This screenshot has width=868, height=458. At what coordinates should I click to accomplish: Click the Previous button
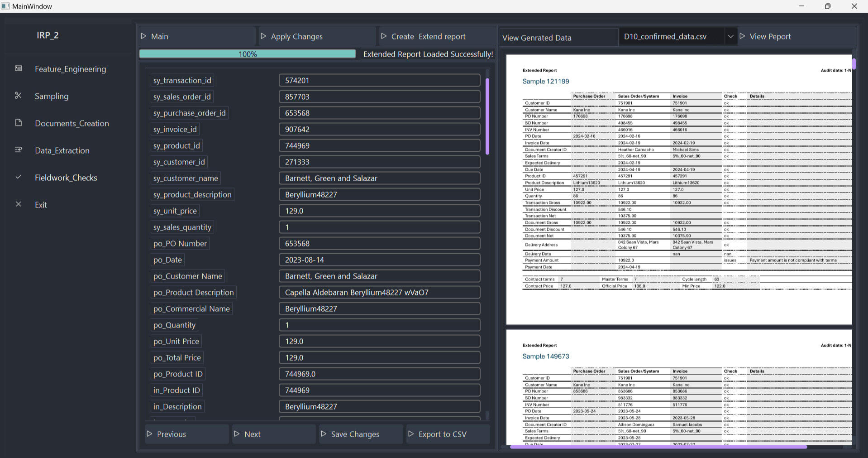pos(186,434)
